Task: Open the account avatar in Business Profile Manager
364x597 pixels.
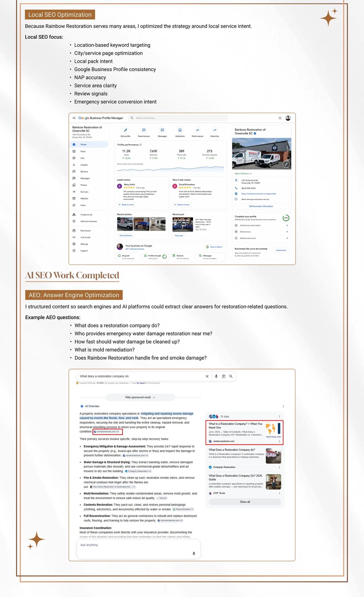Action: click(288, 118)
